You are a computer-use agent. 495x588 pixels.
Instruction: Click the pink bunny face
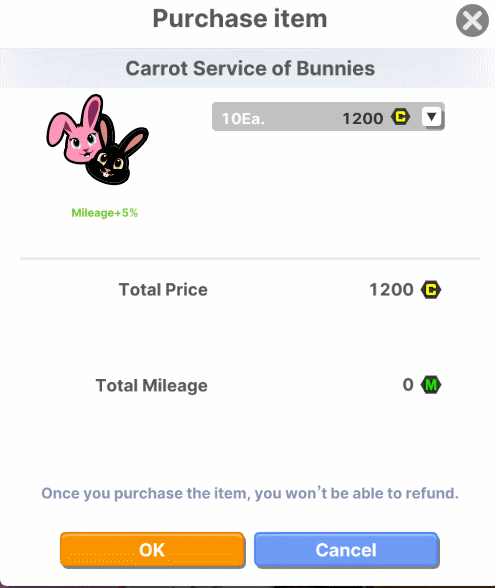[77, 129]
